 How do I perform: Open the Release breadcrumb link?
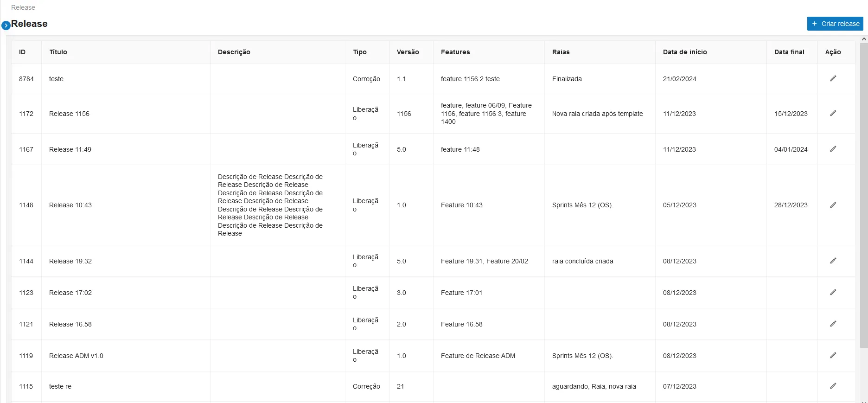pos(23,7)
